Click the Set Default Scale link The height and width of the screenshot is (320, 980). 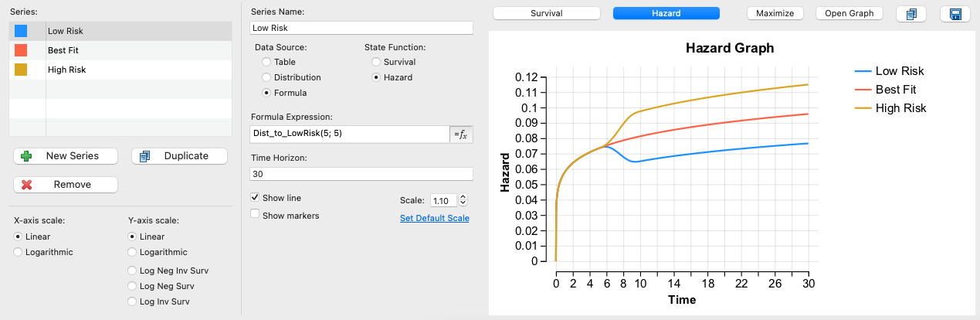[435, 219]
